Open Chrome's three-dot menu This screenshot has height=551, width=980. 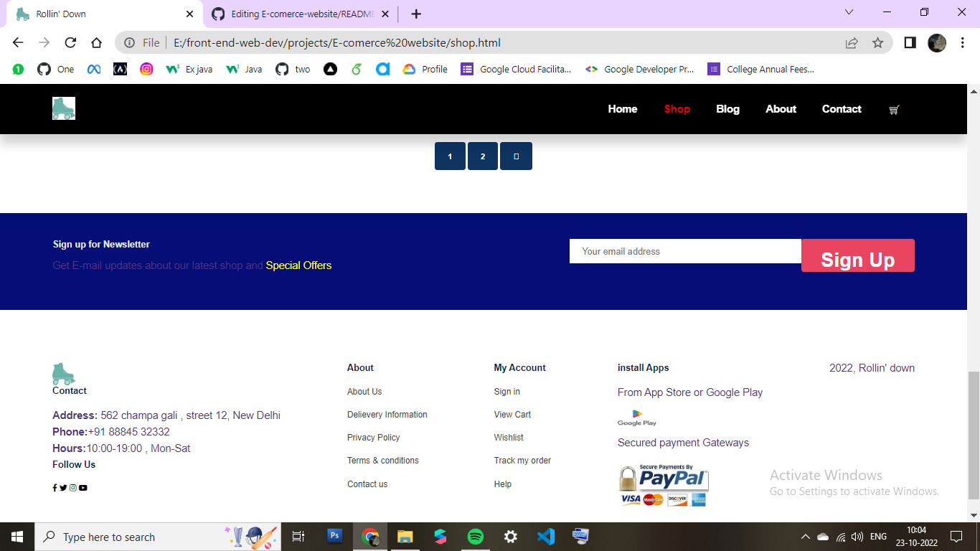pyautogui.click(x=963, y=43)
